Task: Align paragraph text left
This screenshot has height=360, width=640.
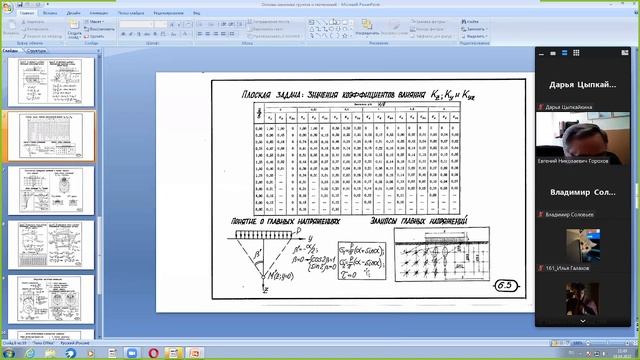Action: pyautogui.click(x=200, y=34)
